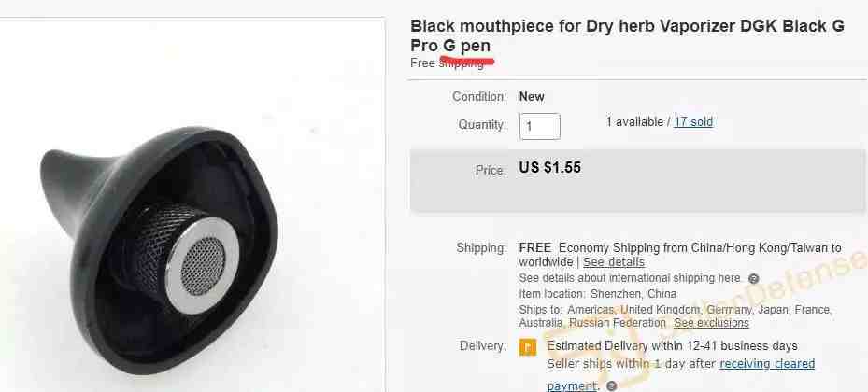Focus the Quantity input field
The image size is (868, 392).
[x=540, y=127]
